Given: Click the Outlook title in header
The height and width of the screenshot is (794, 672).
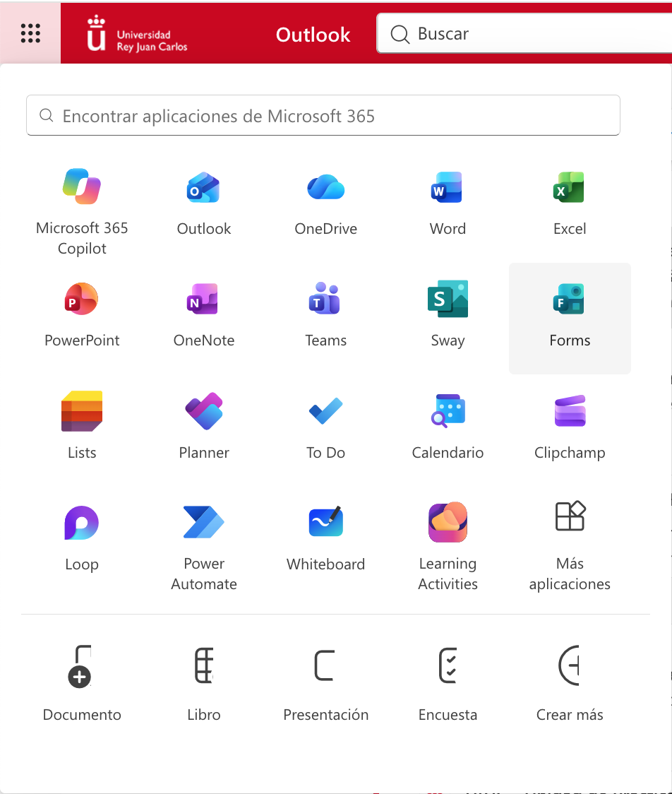Looking at the screenshot, I should 313,35.
